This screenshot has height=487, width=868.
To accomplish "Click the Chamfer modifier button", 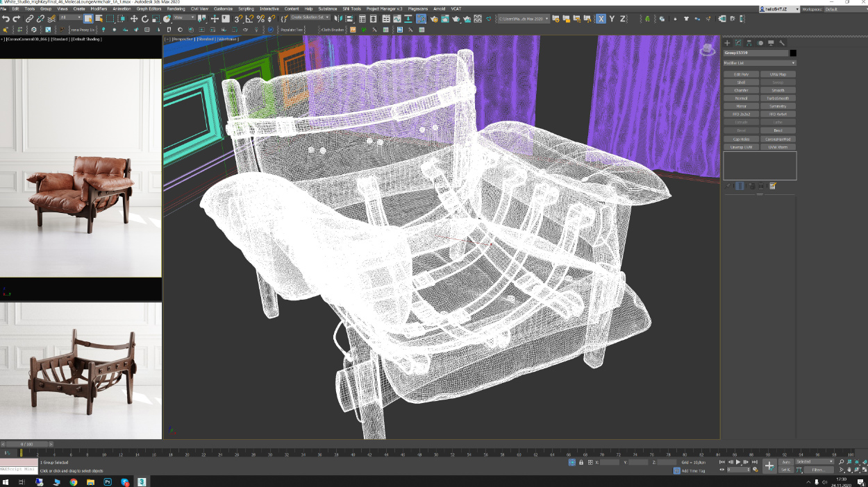I will click(x=741, y=90).
